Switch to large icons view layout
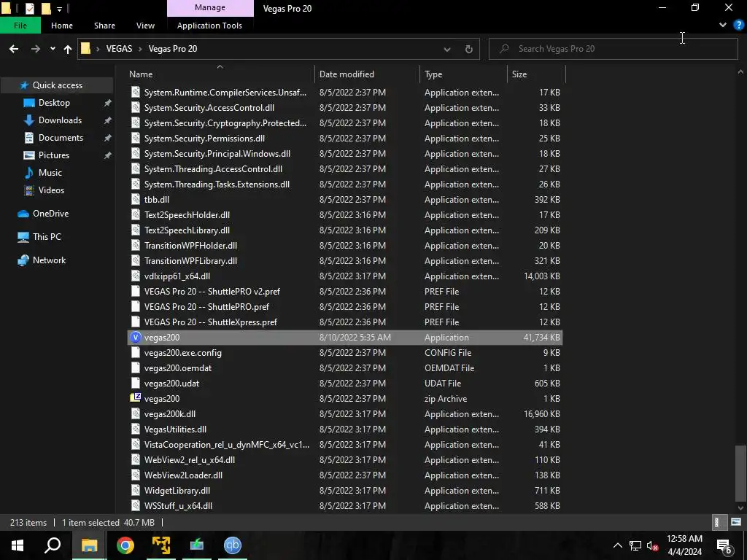Screen dimensions: 747x560 736,522
